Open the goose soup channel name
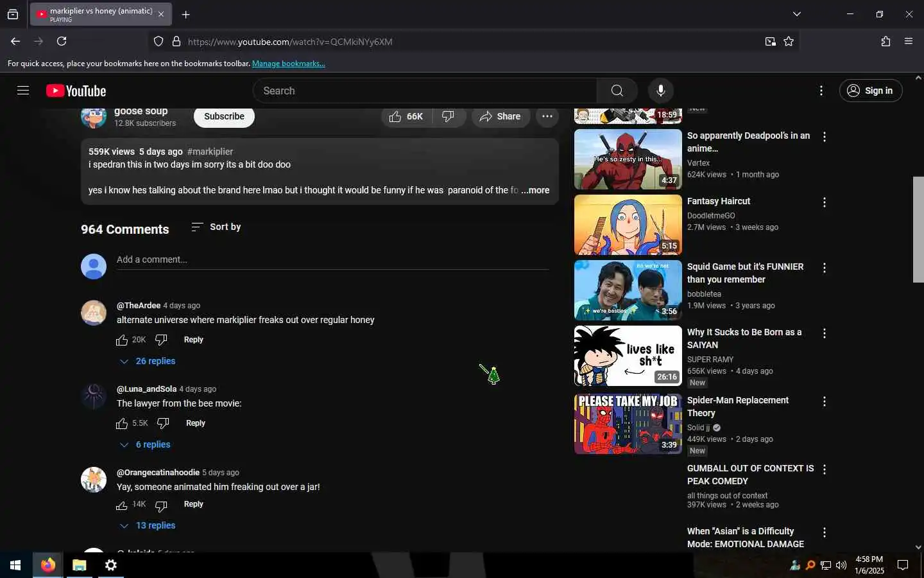 (141, 111)
